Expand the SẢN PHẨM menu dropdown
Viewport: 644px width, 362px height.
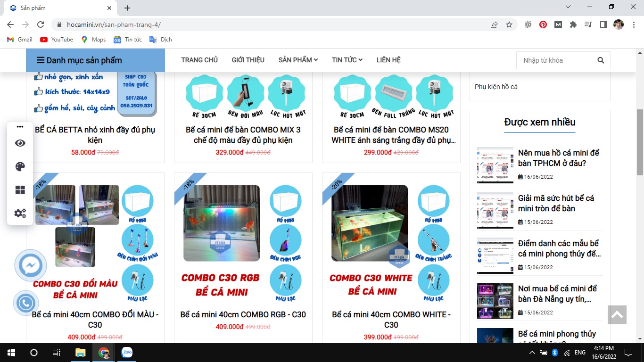[x=298, y=60]
